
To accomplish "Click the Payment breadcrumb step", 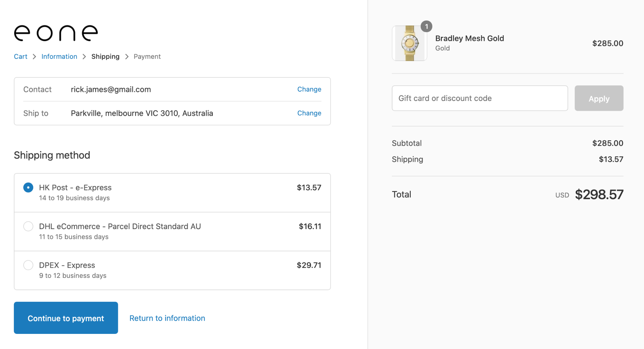I will point(147,57).
